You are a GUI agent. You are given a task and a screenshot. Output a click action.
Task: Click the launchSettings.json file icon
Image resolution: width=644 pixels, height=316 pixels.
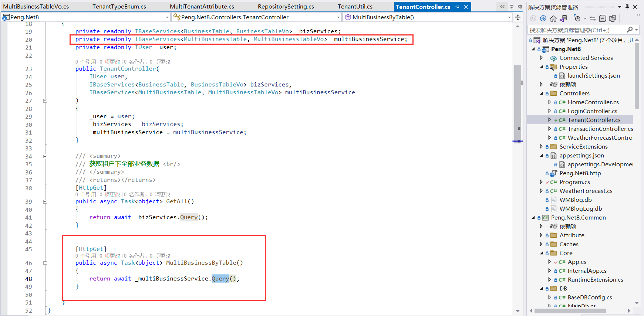click(562, 76)
